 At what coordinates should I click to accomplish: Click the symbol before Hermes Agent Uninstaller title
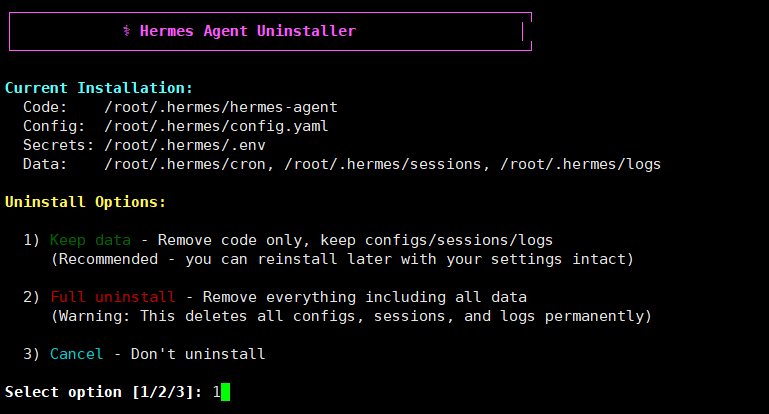127,31
